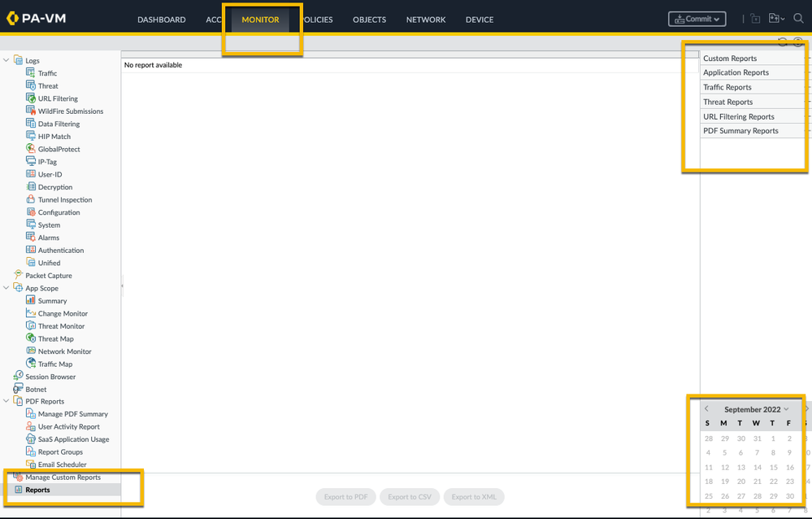Select SaaS Application Usage
Image resolution: width=812 pixels, height=519 pixels.
click(73, 439)
